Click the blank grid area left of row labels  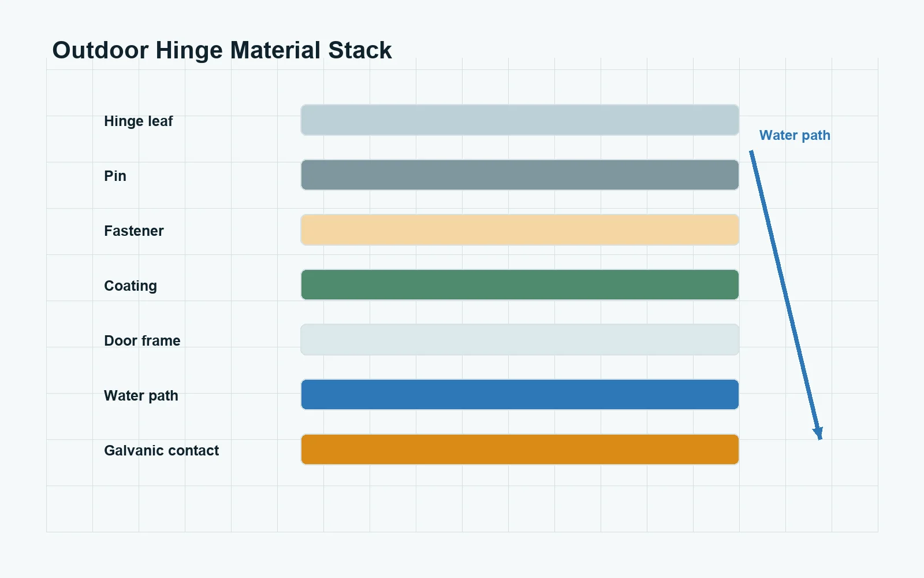click(69, 289)
